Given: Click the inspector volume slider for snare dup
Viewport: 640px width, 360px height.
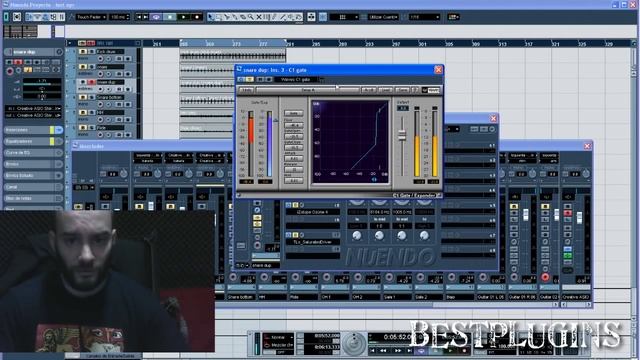Looking at the screenshot, I should point(42,83).
